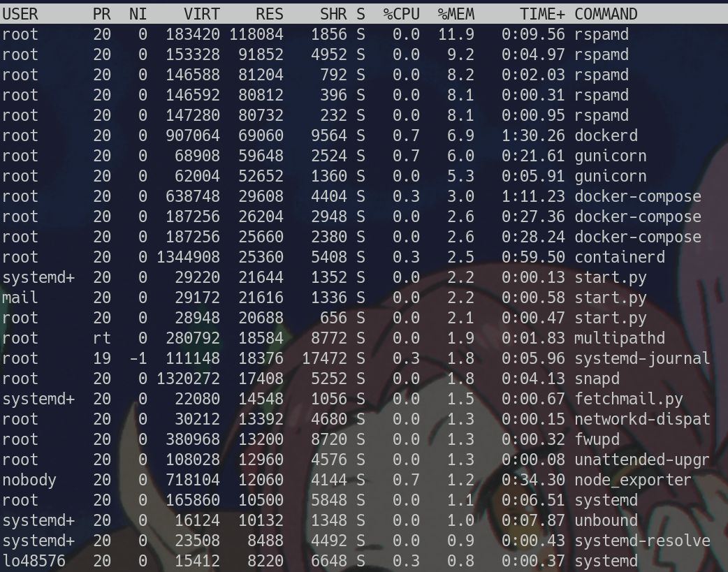Click start.py run by user mail
This screenshot has height=572, width=728.
pyautogui.click(x=611, y=298)
